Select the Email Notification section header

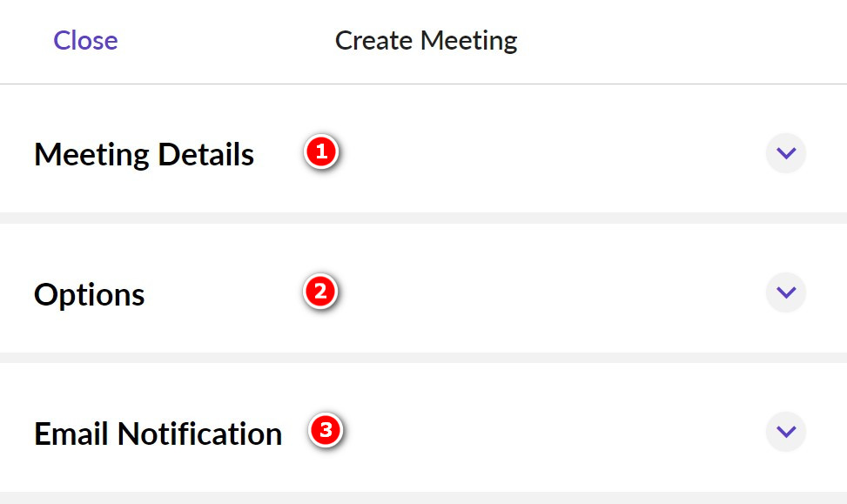click(x=158, y=433)
